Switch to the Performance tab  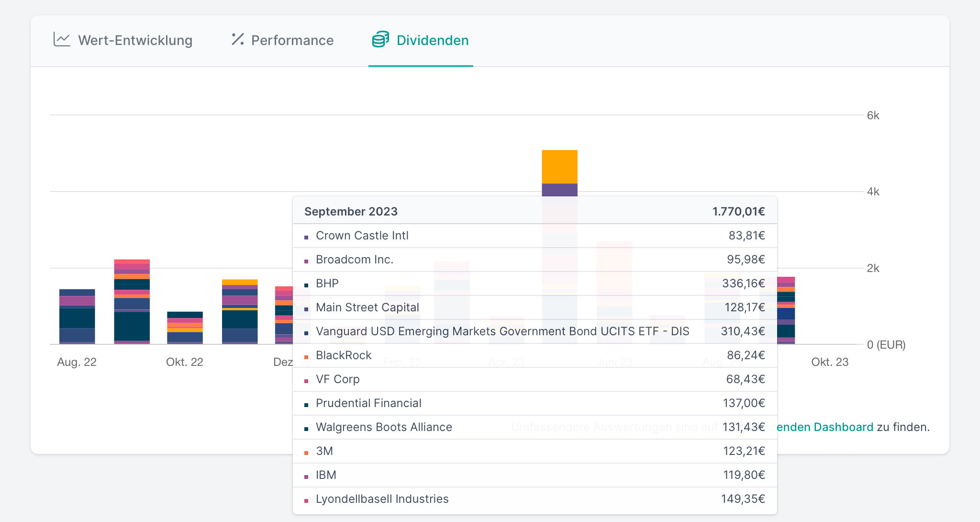point(292,40)
